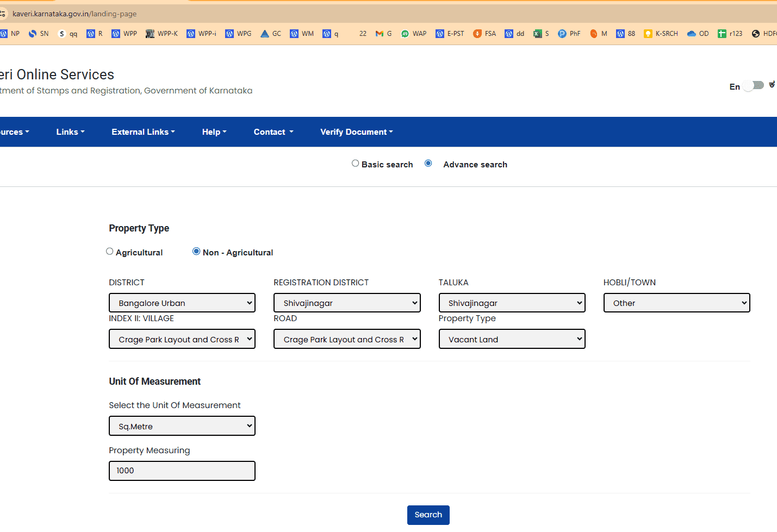777x532 pixels.
Task: Open the r123 bookmark
Action: [730, 33]
